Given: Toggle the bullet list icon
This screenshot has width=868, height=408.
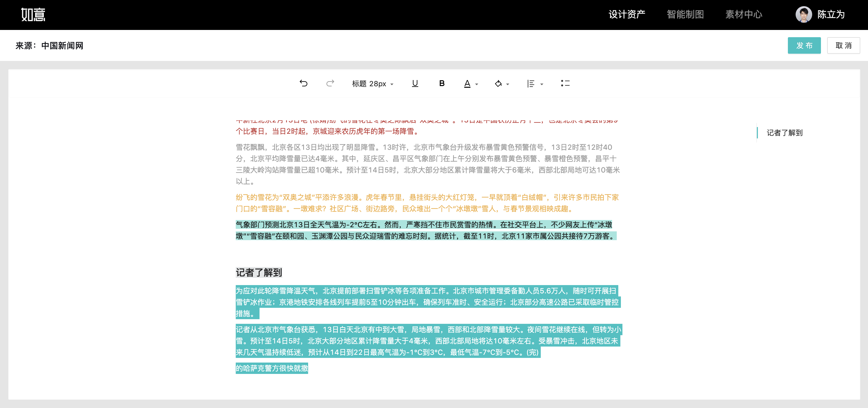Looking at the screenshot, I should (565, 83).
